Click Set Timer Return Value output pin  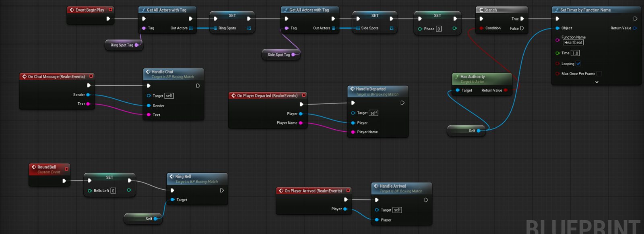click(635, 28)
